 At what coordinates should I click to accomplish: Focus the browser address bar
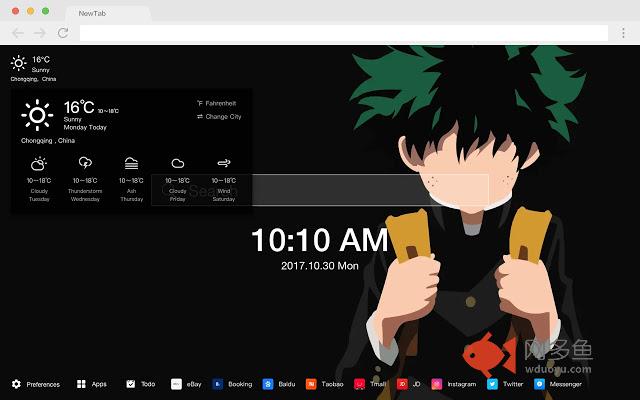pyautogui.click(x=344, y=33)
